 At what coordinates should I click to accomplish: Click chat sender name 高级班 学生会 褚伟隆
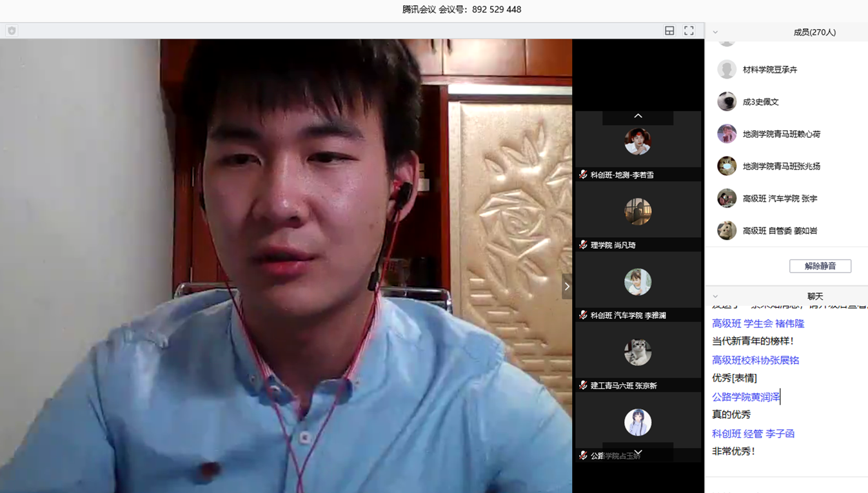click(x=758, y=324)
